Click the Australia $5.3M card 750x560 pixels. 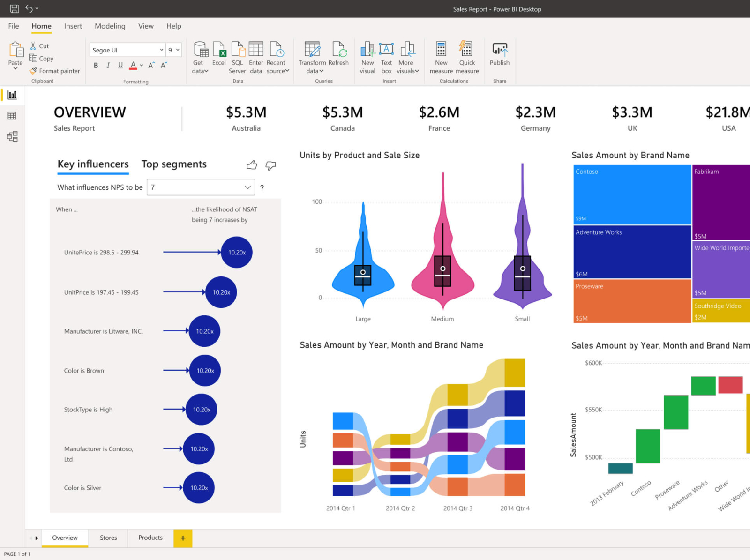(246, 118)
